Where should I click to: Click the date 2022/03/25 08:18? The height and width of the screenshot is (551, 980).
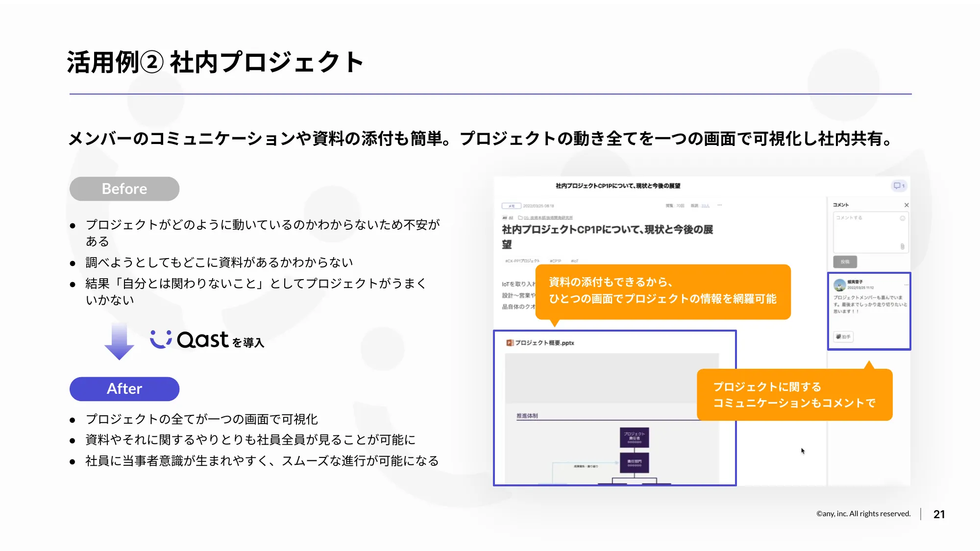(x=539, y=206)
